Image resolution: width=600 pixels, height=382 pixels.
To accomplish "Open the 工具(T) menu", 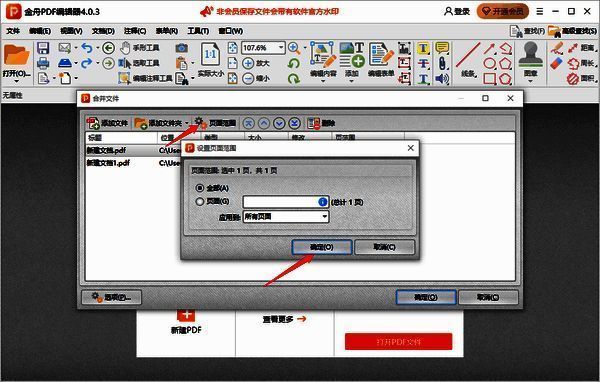I will (x=198, y=31).
